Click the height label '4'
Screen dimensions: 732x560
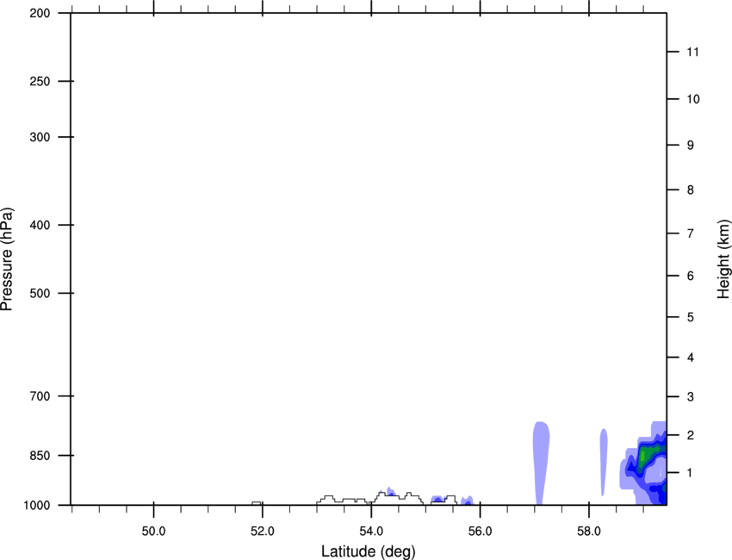pos(691,358)
